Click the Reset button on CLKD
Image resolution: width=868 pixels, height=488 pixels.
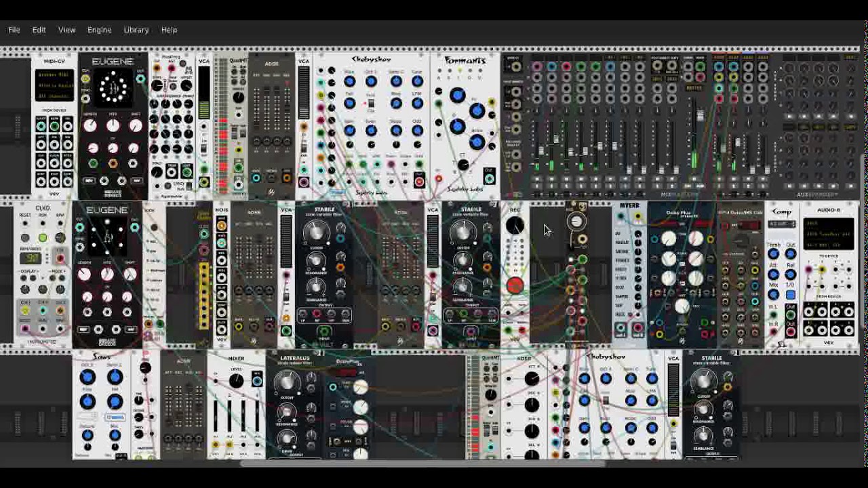tap(25, 238)
